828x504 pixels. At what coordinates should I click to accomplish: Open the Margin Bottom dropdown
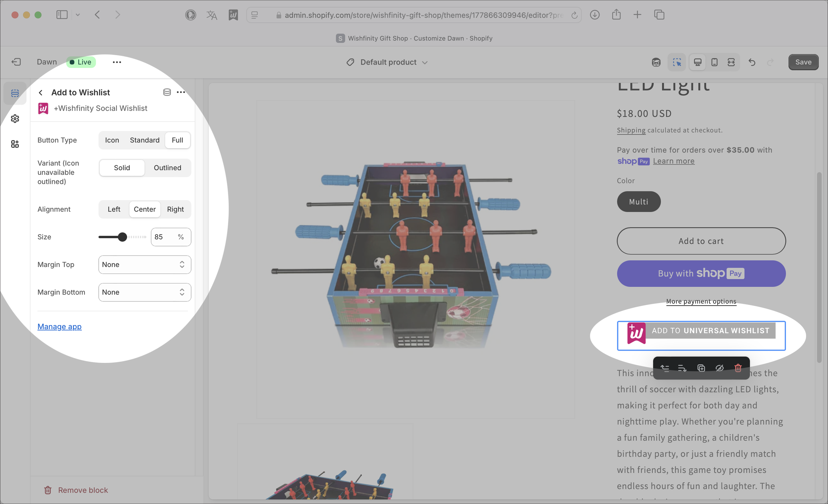click(144, 292)
